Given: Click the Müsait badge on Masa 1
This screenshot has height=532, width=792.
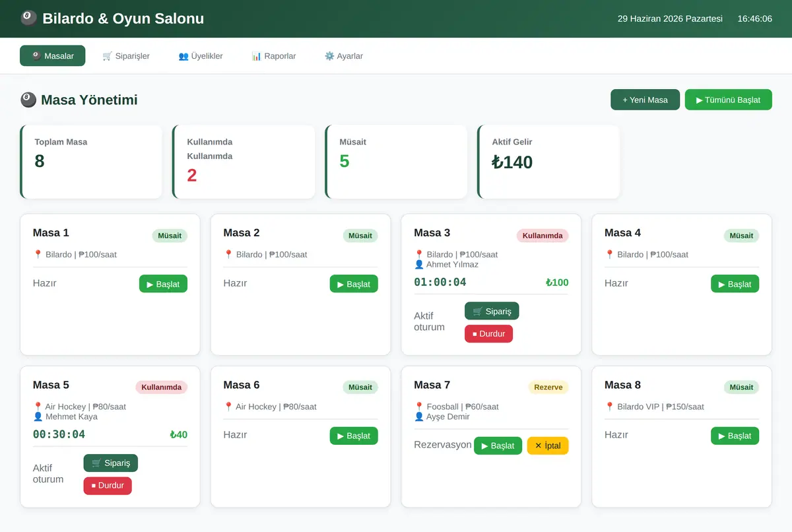Looking at the screenshot, I should (x=170, y=236).
